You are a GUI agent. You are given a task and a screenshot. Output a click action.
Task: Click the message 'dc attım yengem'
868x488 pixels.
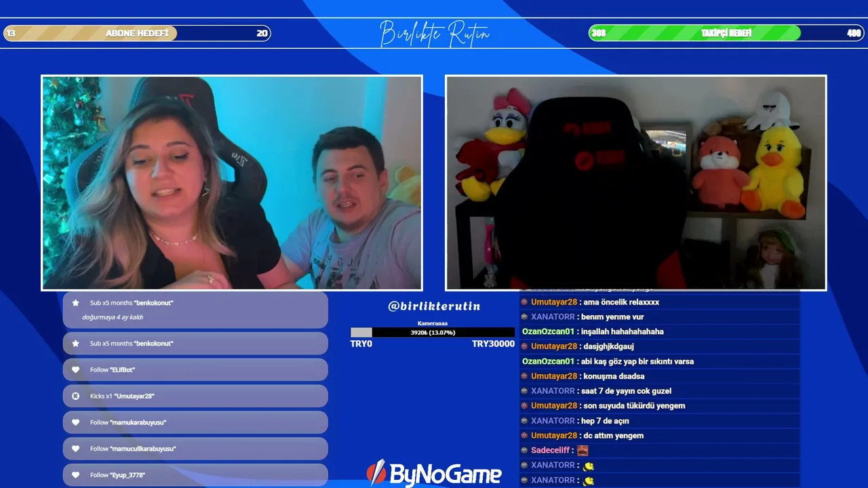tap(614, 436)
